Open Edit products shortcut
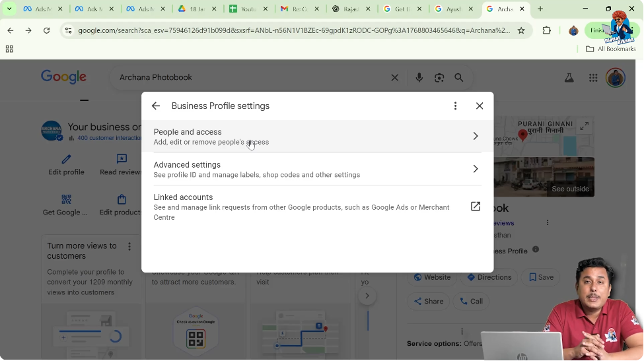 coord(121,205)
